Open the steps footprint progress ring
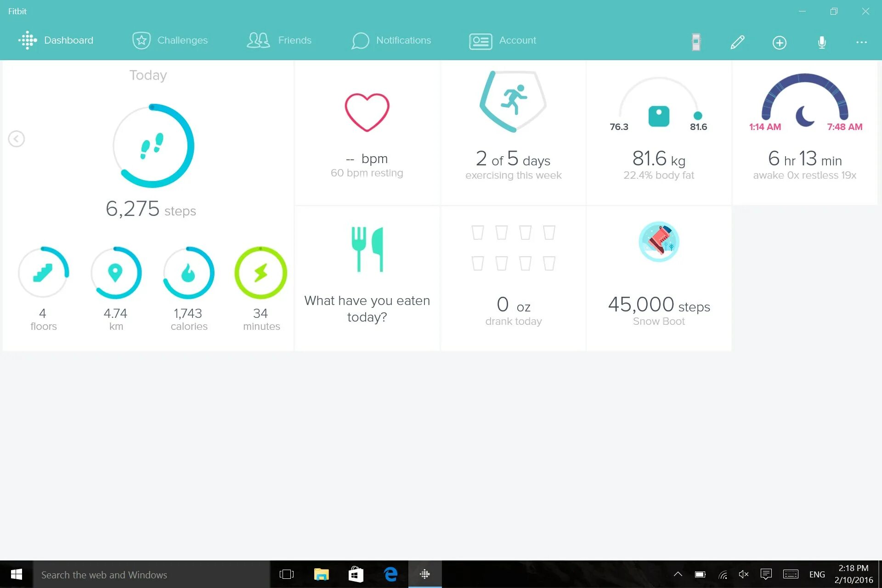Viewport: 882px width, 588px height. tap(153, 146)
